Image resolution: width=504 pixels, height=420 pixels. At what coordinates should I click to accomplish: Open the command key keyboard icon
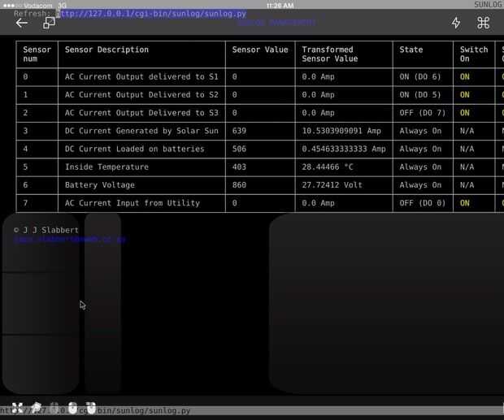[x=483, y=23]
